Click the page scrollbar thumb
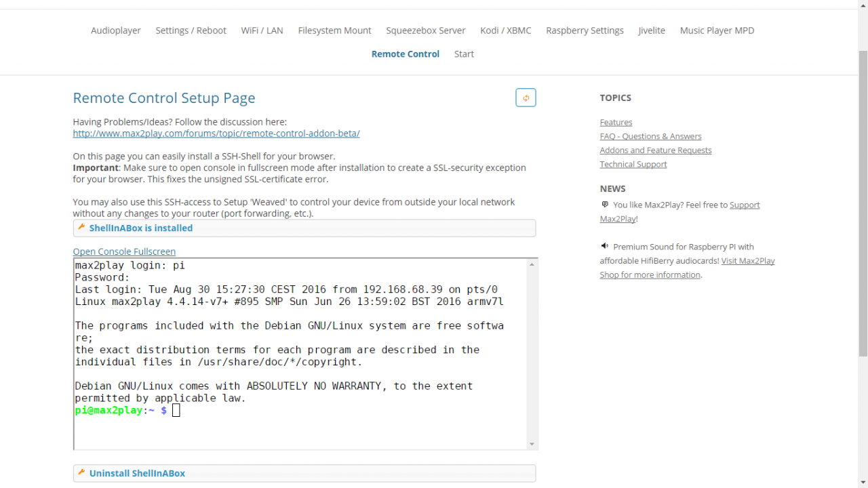 (863, 203)
